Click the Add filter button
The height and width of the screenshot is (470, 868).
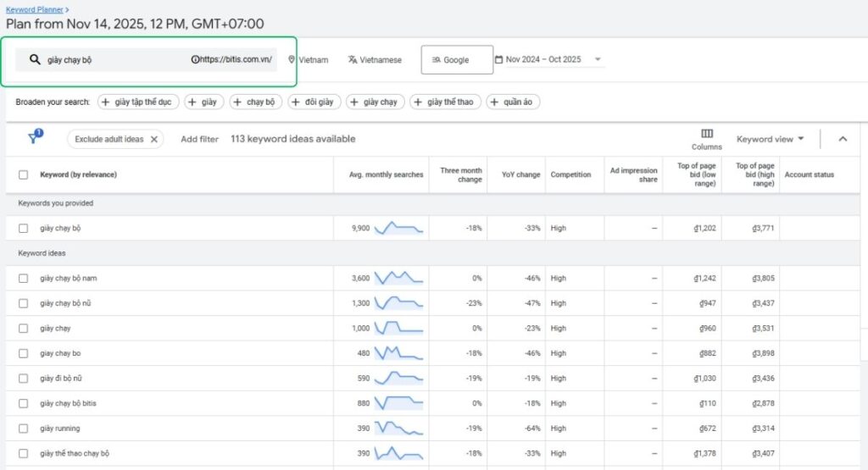click(x=199, y=140)
